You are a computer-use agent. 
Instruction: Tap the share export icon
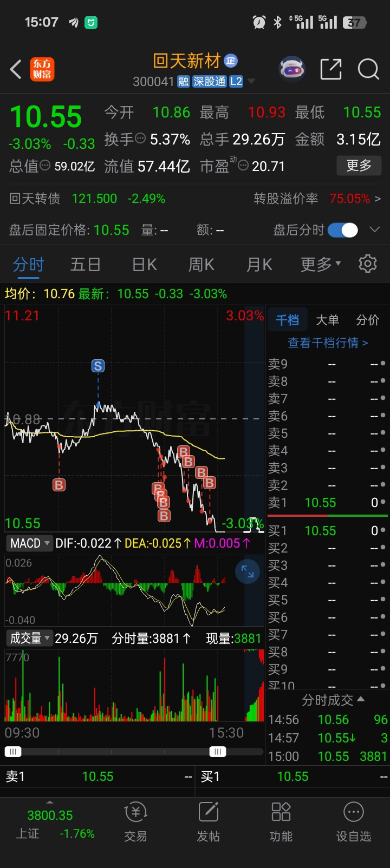(x=331, y=69)
